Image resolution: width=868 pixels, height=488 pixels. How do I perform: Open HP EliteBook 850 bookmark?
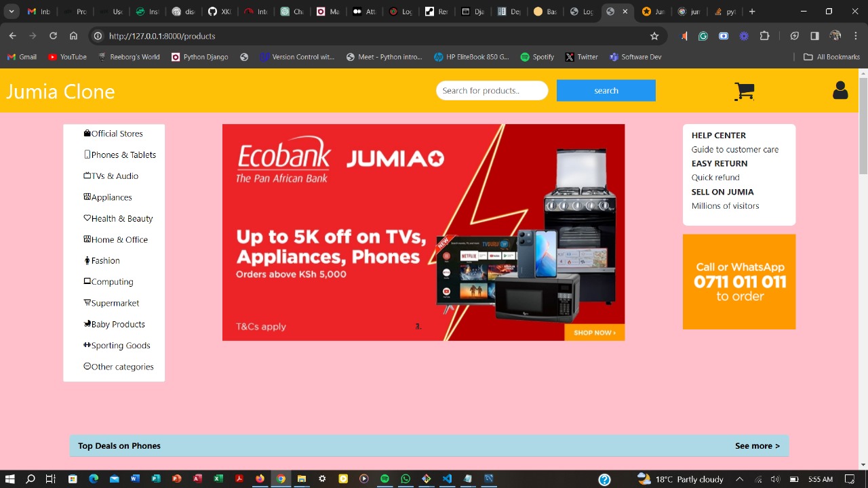(471, 57)
